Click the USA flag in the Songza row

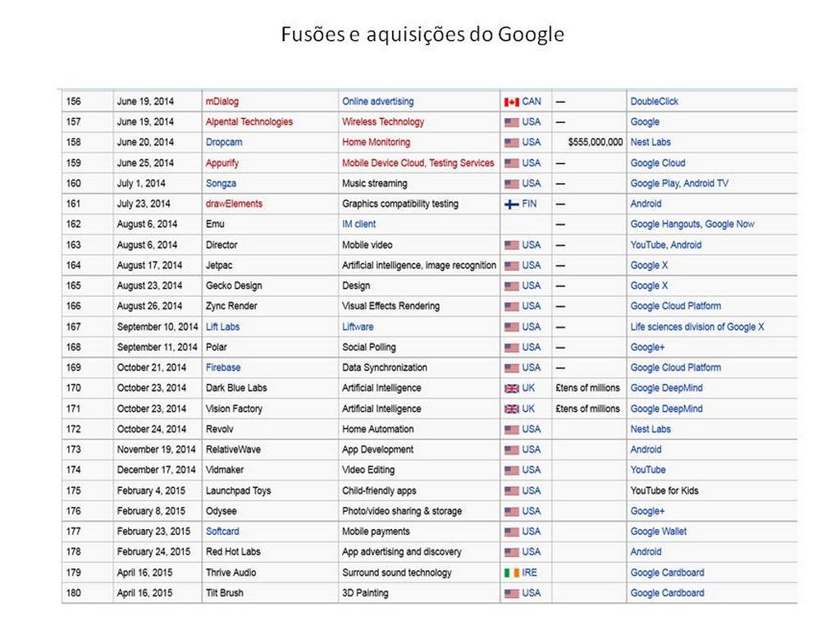point(512,184)
